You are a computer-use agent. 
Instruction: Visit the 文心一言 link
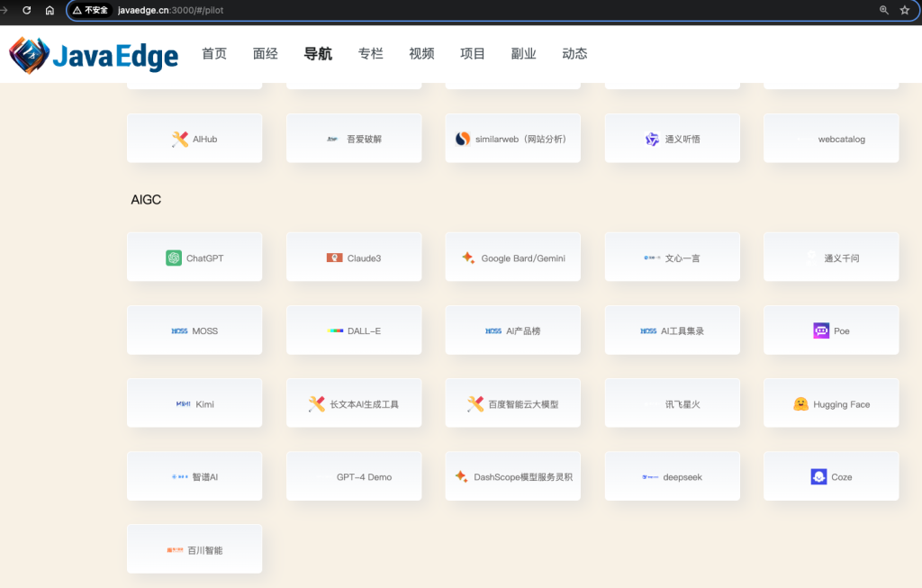pyautogui.click(x=672, y=257)
